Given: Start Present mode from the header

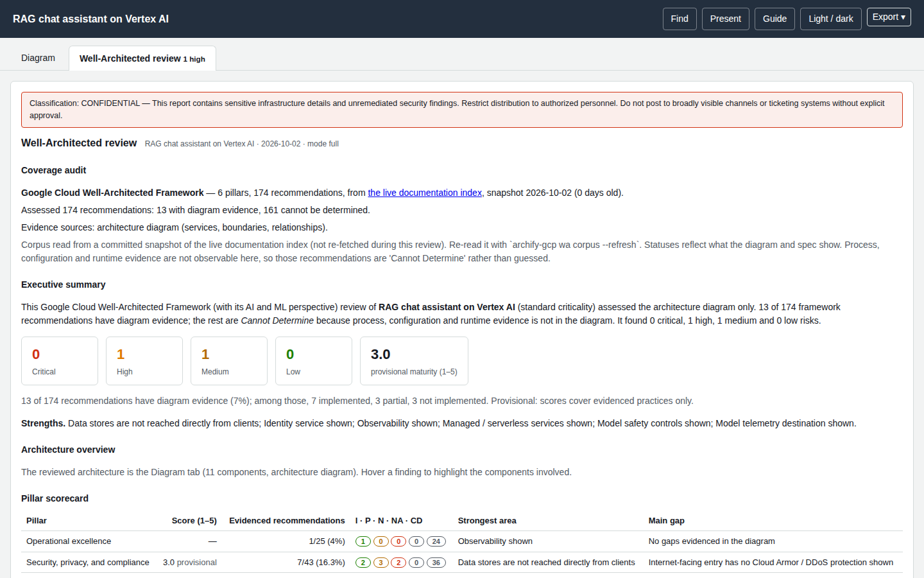Looking at the screenshot, I should (x=726, y=19).
